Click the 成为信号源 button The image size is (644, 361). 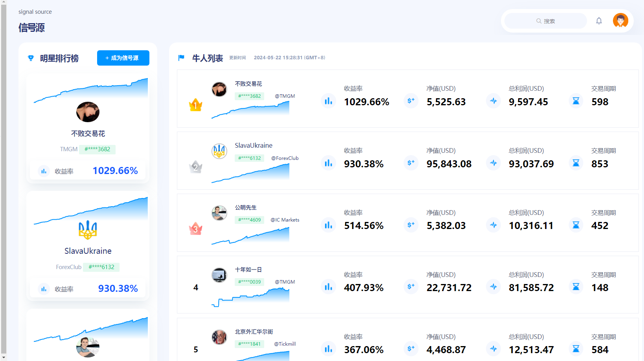pos(123,58)
